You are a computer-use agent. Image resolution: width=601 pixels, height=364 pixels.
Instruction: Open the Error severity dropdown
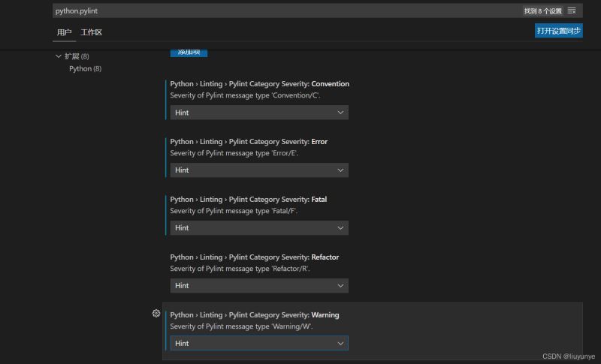click(259, 170)
